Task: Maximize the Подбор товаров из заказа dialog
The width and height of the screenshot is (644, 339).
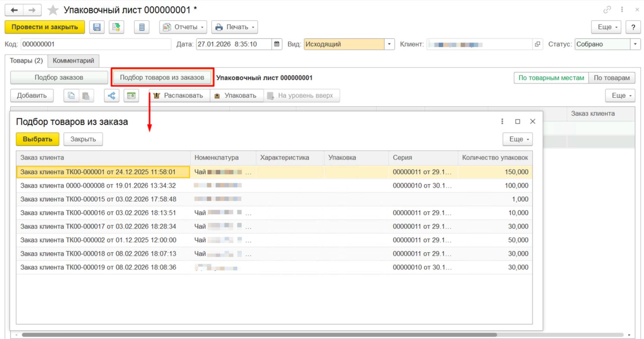Action: [x=518, y=121]
